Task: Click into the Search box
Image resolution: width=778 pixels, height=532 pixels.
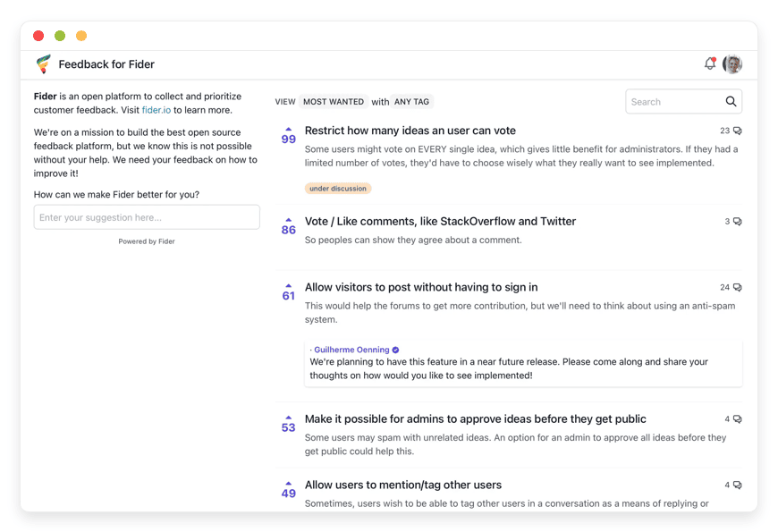Action: coord(673,102)
